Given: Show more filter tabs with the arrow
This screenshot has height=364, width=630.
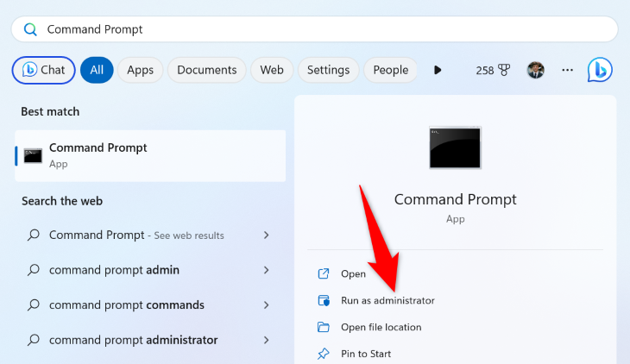Looking at the screenshot, I should pyautogui.click(x=438, y=70).
